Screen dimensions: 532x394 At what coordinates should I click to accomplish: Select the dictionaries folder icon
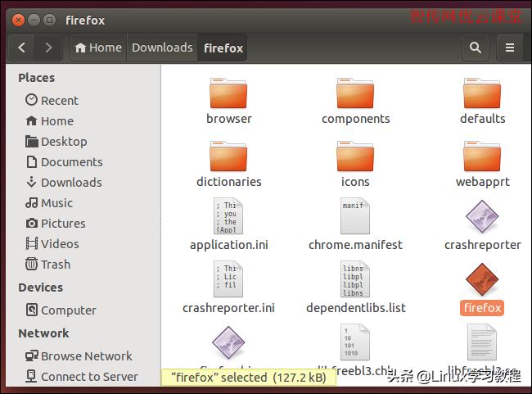point(228,156)
